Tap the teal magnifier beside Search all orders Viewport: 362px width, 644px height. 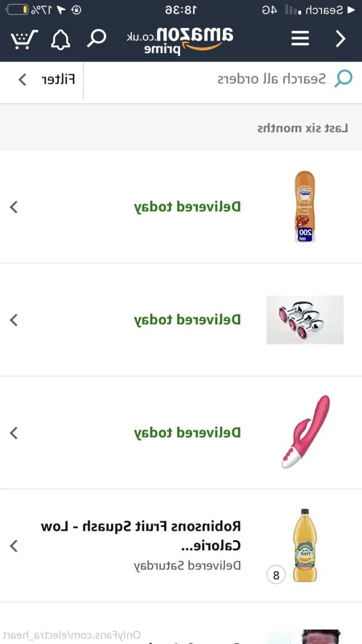click(343, 79)
